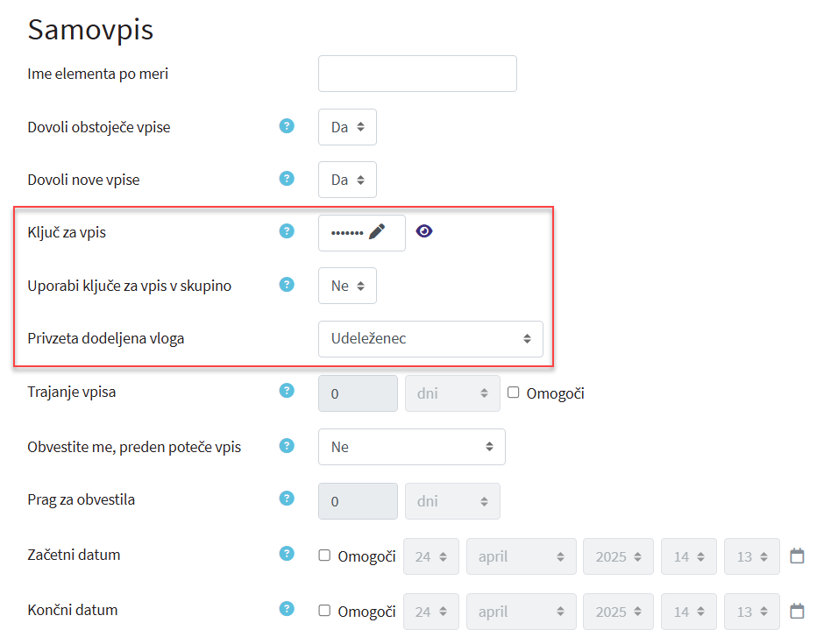Open help for Obvestite me, preden poteče vpis
Image resolution: width=838 pixels, height=644 pixels.
287,445
